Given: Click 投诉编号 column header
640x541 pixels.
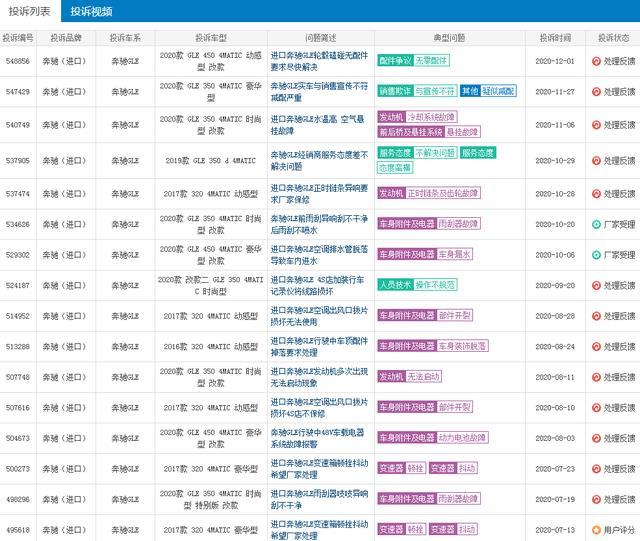Looking at the screenshot, I should coord(18,38).
